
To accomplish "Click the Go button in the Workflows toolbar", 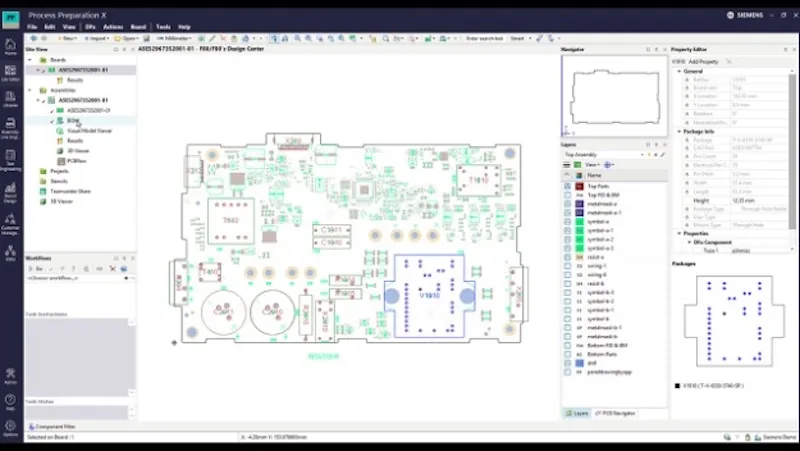I will 36,268.
